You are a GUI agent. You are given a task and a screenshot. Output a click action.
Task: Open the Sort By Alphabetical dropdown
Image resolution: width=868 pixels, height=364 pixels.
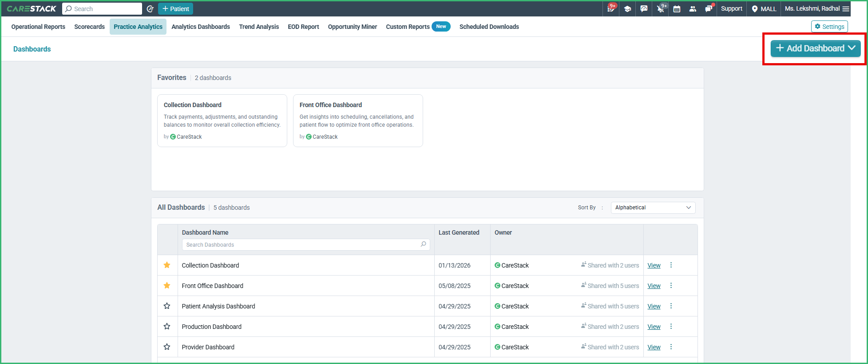coord(653,208)
